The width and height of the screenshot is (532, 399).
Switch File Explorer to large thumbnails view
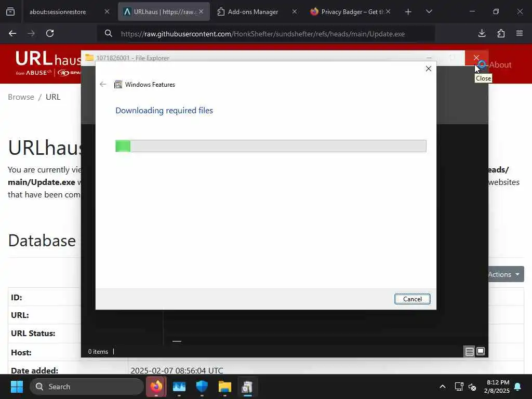pyautogui.click(x=481, y=352)
